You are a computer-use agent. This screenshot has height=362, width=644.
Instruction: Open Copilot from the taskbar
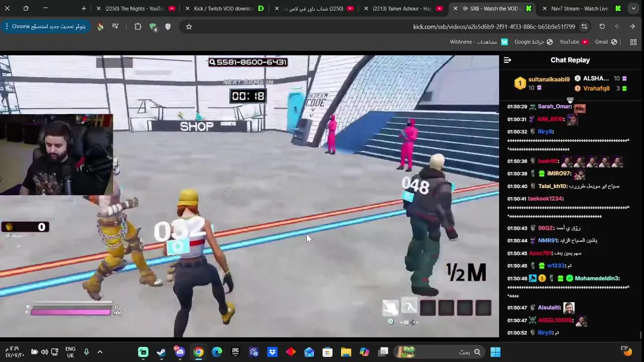pos(364,352)
